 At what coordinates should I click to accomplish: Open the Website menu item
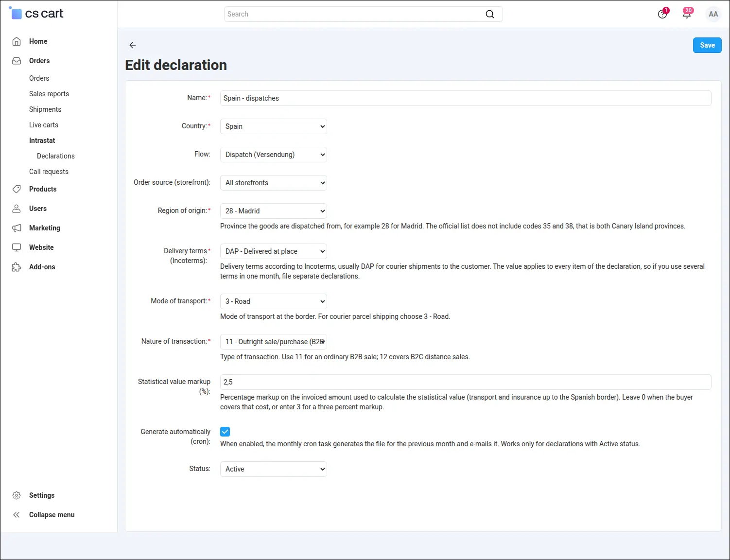coord(41,247)
